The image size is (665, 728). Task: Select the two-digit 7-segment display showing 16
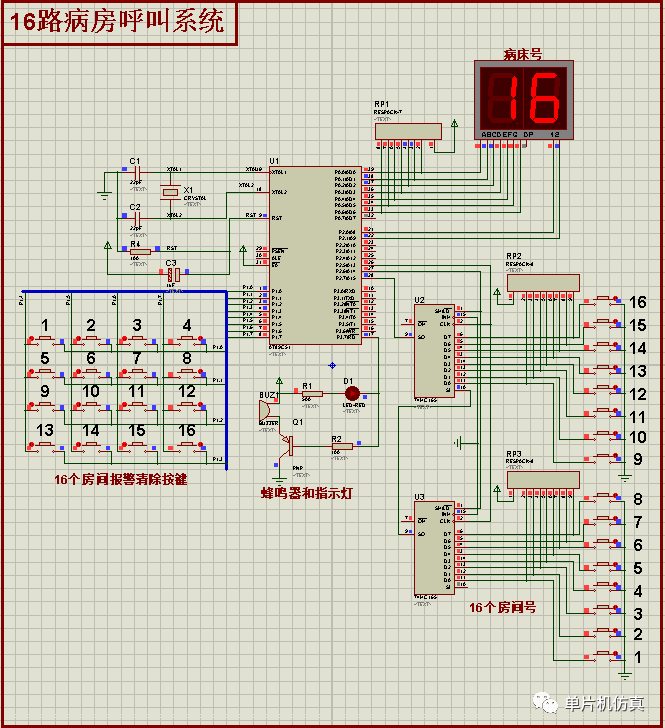point(524,100)
